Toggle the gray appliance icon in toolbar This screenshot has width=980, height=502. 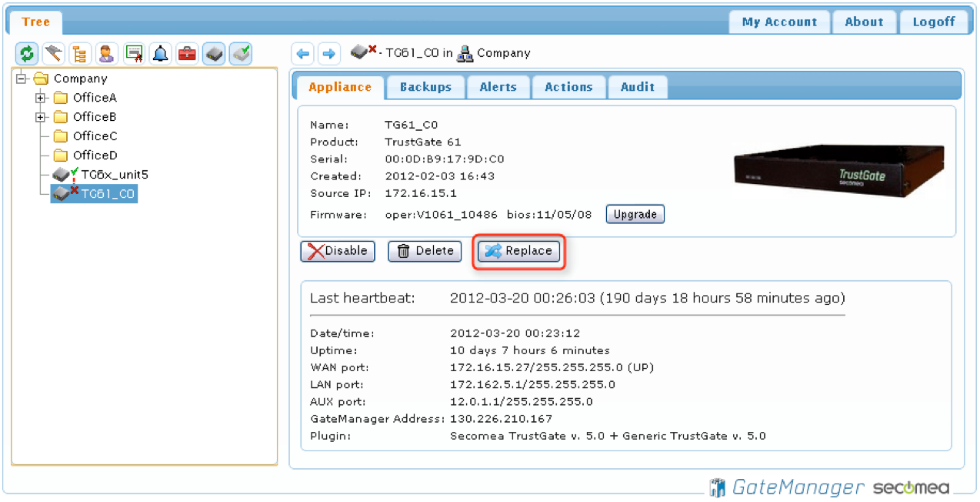tap(214, 53)
